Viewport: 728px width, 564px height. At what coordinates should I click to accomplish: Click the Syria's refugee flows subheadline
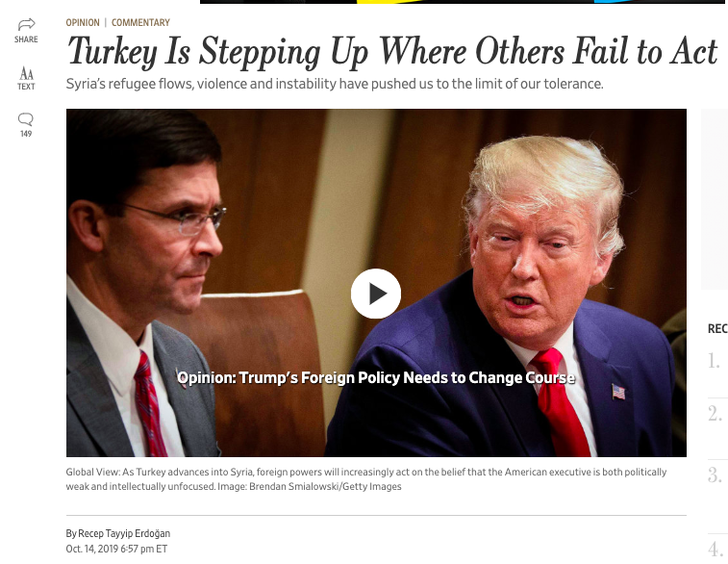tap(335, 84)
